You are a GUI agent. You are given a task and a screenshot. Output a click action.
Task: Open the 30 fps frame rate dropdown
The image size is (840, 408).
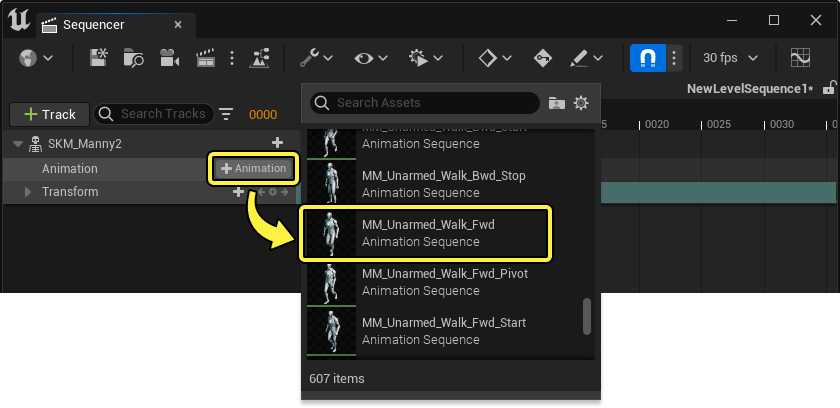click(730, 58)
